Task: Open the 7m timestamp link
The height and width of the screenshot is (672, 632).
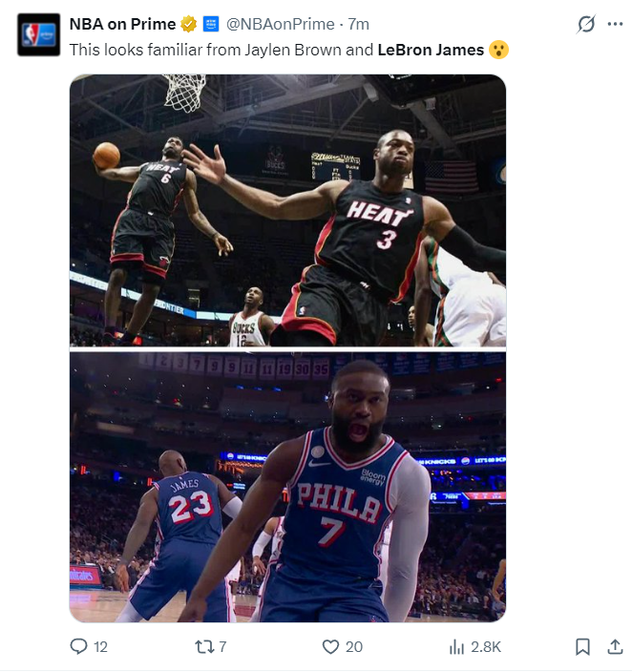Action: (x=358, y=24)
